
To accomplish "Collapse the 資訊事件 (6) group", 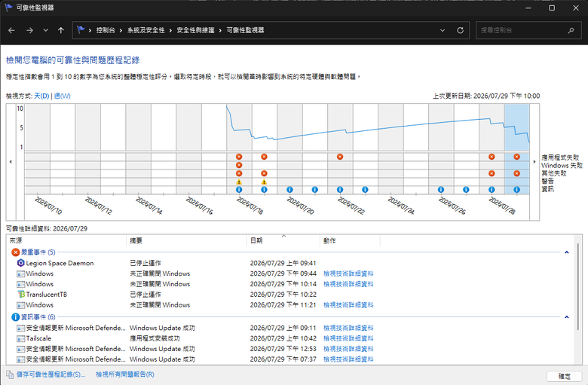I will click(x=567, y=317).
